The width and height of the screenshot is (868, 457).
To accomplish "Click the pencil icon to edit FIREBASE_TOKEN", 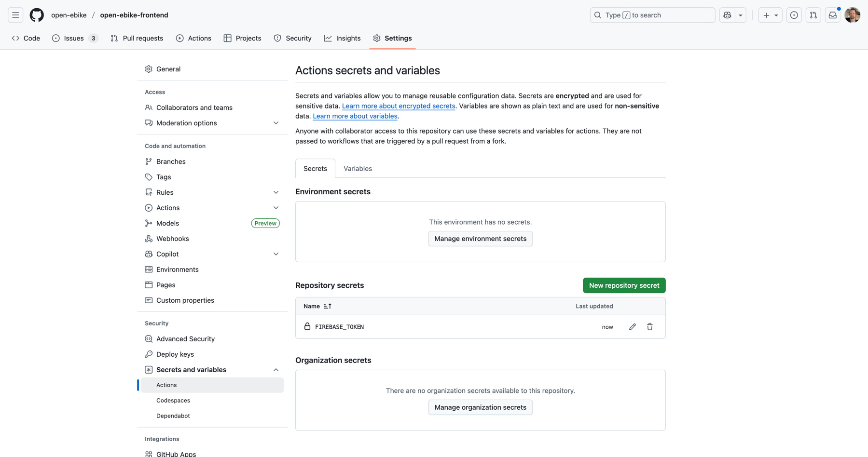I will pos(632,327).
